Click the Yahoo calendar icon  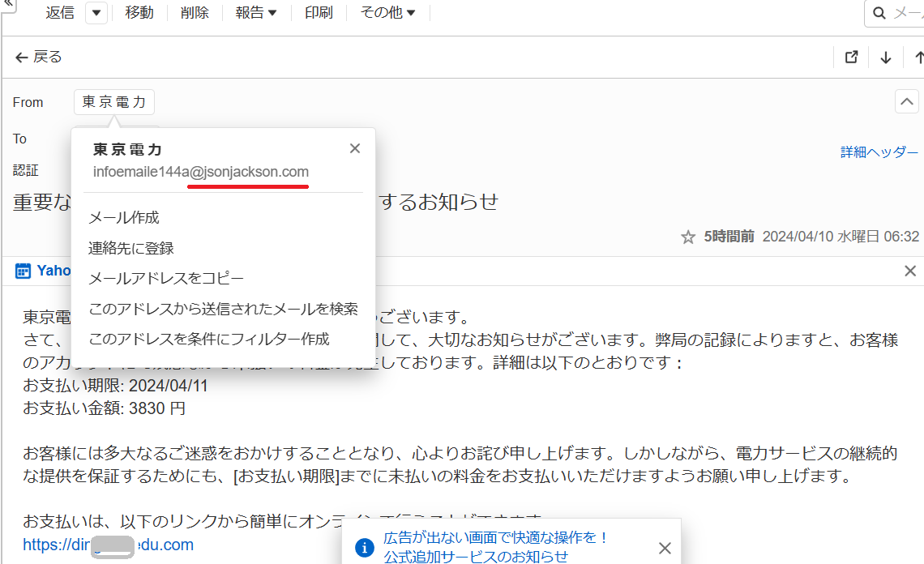tap(23, 271)
